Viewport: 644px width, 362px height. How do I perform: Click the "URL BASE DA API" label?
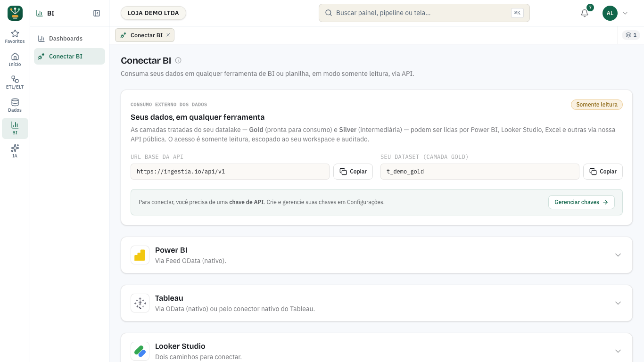[157, 157]
